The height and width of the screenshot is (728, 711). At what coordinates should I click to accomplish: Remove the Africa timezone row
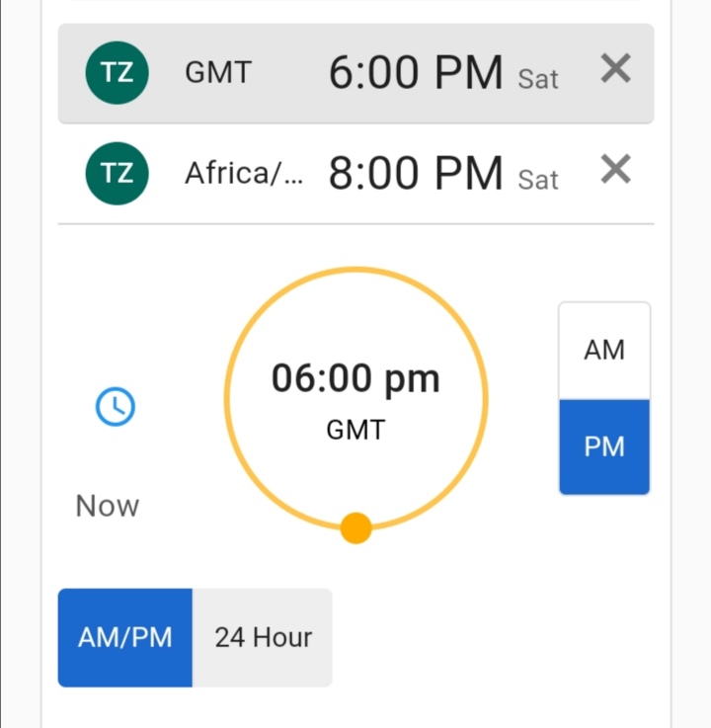615,170
